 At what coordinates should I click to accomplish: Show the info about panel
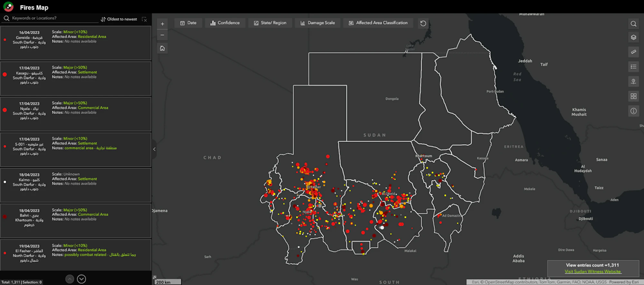pos(633,111)
